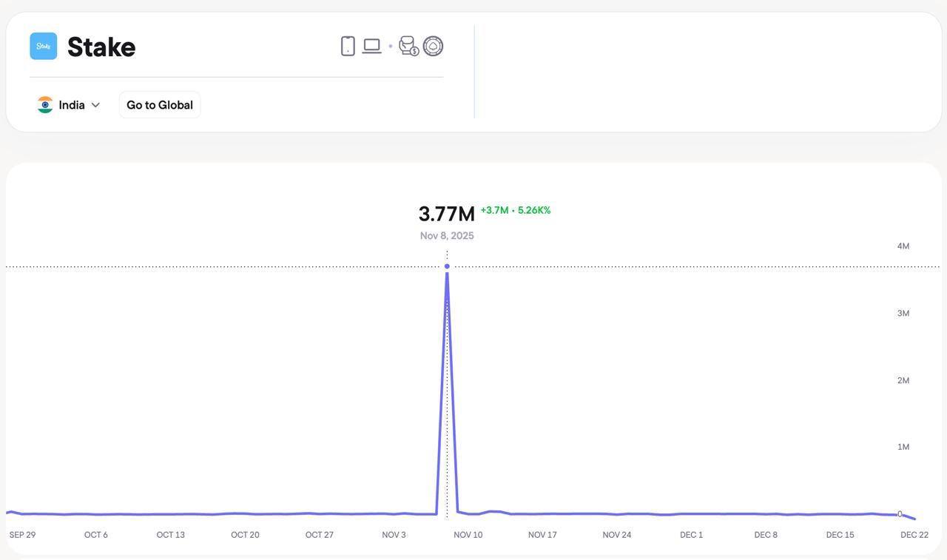Click the mobile phone platform icon
The width and height of the screenshot is (947, 560).
click(x=348, y=46)
